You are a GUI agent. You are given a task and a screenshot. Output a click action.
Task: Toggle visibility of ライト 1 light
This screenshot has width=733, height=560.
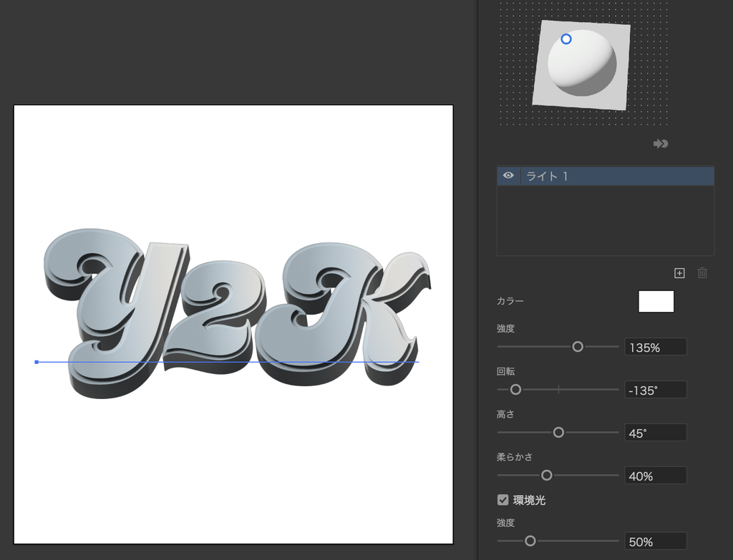508,176
